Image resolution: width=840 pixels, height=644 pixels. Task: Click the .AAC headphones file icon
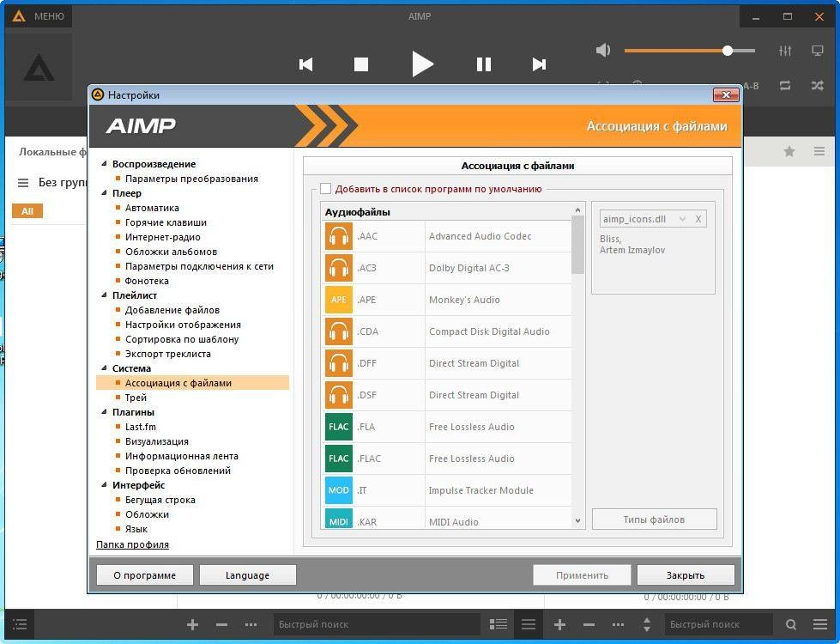click(339, 236)
